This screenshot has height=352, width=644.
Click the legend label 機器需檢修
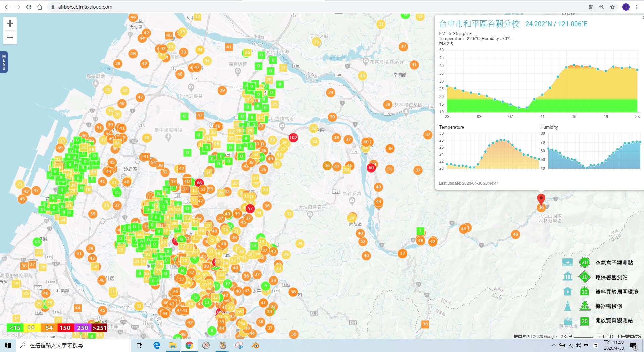click(608, 306)
